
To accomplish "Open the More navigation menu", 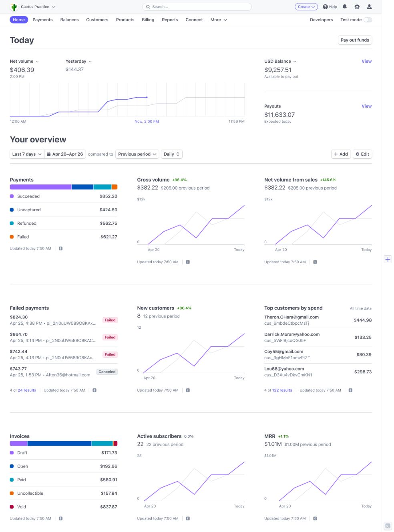I will (x=219, y=20).
